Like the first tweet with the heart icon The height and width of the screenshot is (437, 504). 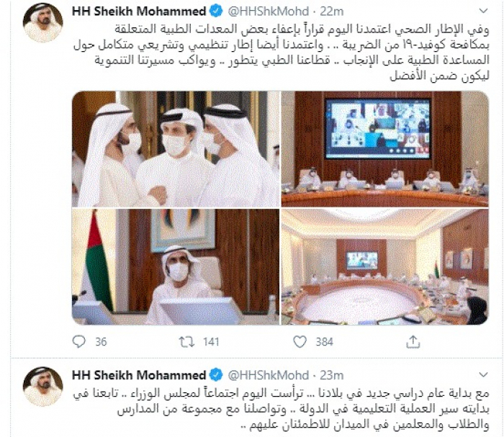[x=300, y=341]
